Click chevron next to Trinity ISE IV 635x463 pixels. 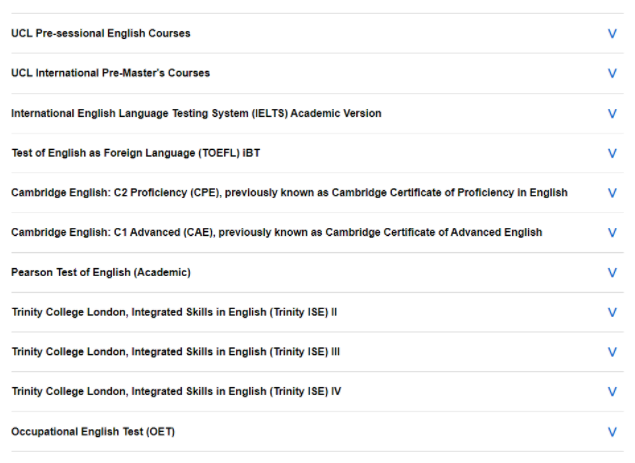click(612, 392)
